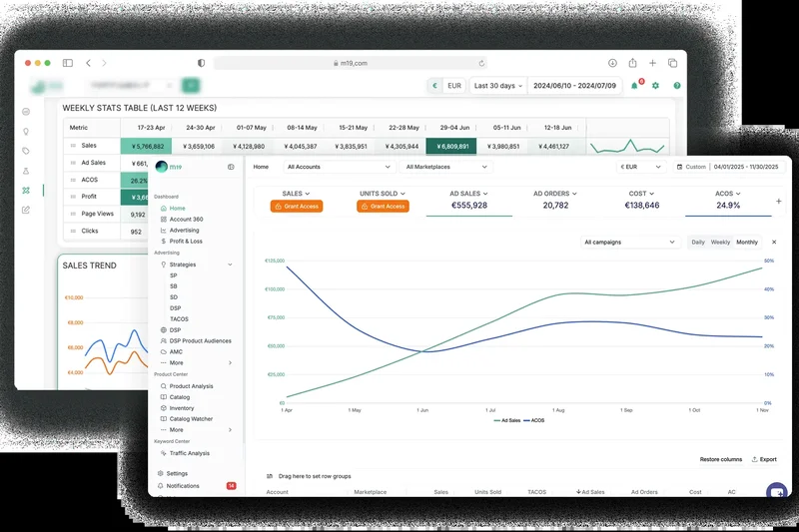Image resolution: width=799 pixels, height=532 pixels.
Task: Click the Sales cell ¥5,766,882 for 17-23 Apr
Action: point(146,146)
